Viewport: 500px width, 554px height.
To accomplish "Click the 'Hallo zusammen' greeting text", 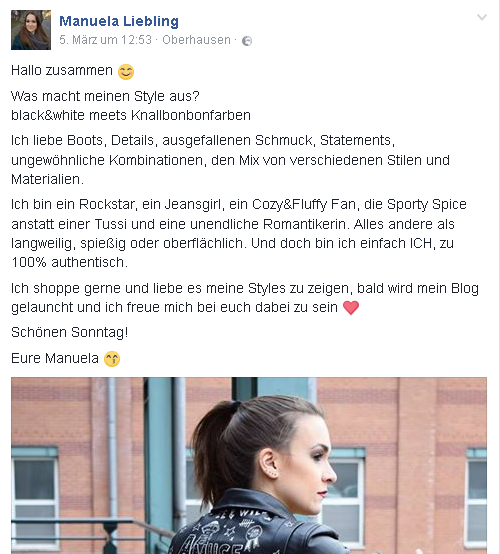I will click(x=62, y=71).
